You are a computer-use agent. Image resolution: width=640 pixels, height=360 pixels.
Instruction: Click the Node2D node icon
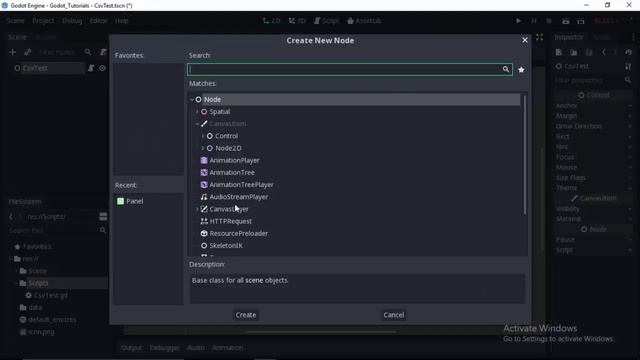(x=210, y=148)
